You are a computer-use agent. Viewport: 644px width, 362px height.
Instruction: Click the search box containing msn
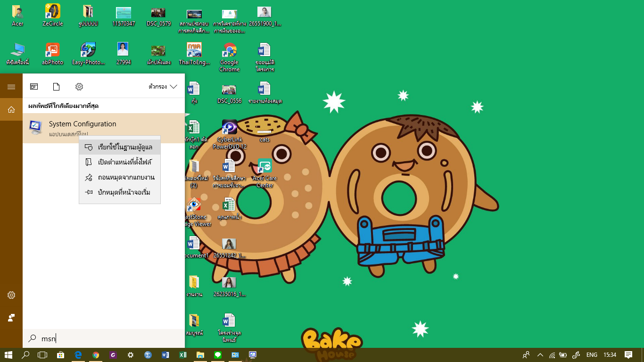point(104,338)
